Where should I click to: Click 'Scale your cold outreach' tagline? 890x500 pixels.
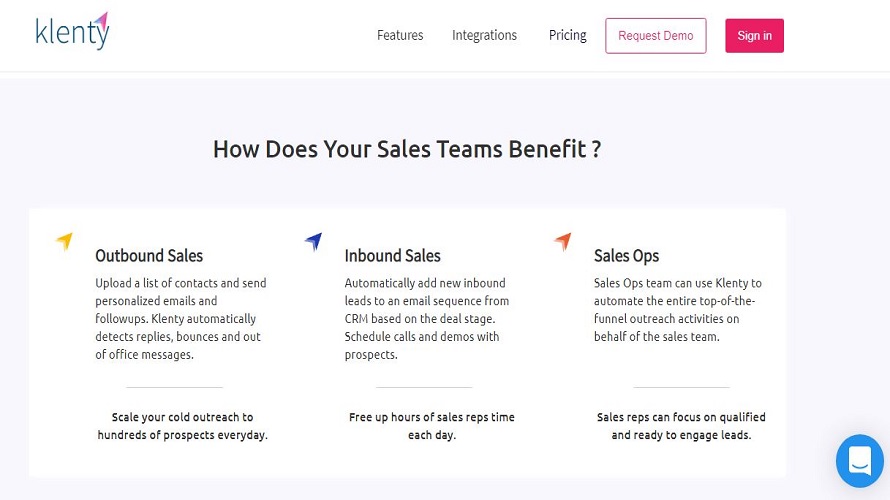coord(182,426)
